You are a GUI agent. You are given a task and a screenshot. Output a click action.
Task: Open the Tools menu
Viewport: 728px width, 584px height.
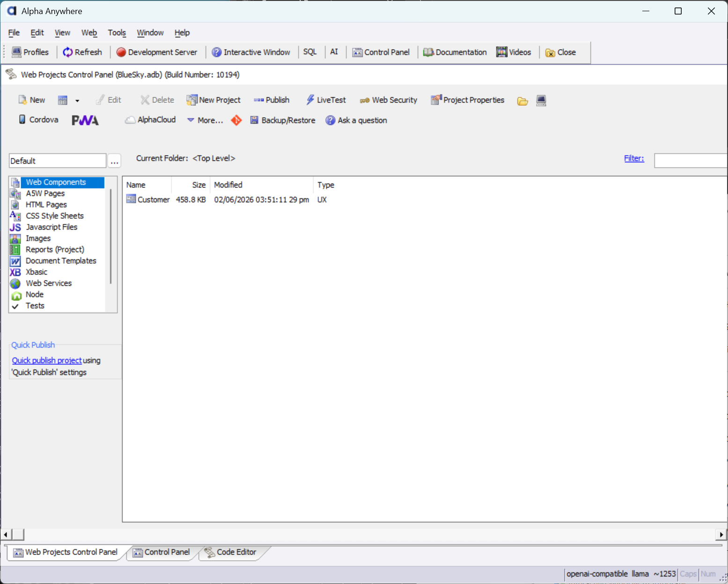tap(117, 33)
